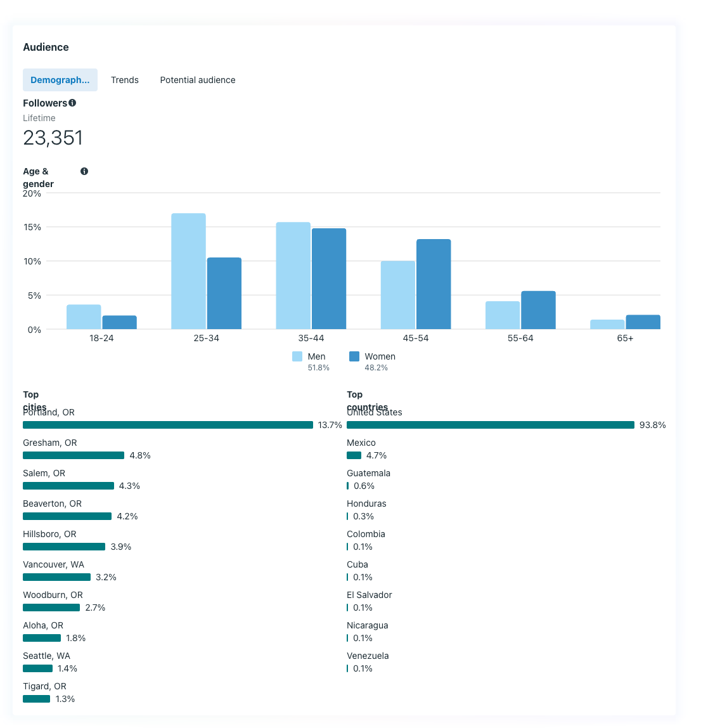The image size is (701, 728).
Task: Click the Vancouver, WA bar
Action: tap(56, 577)
